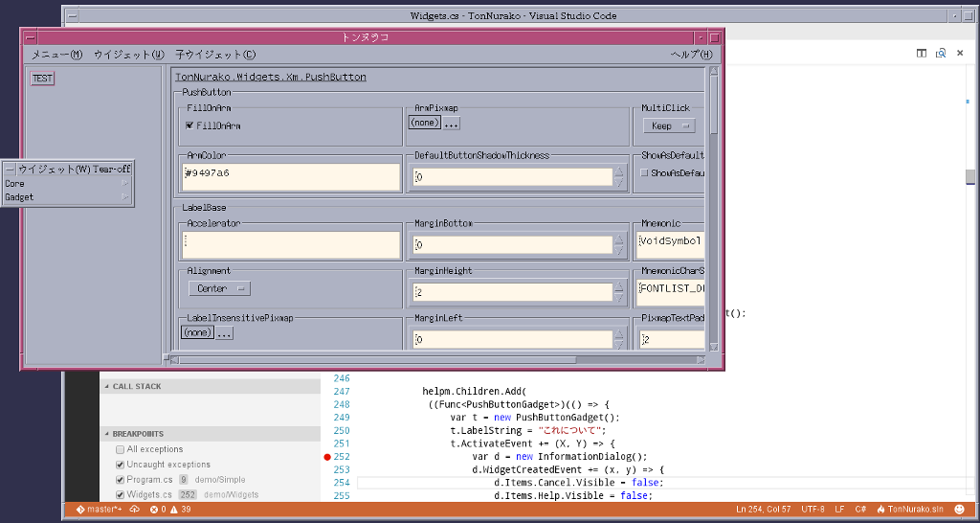Screen dimensions: 980x523
Task: Open the ヘルプ(H) menu
Action: pyautogui.click(x=691, y=55)
